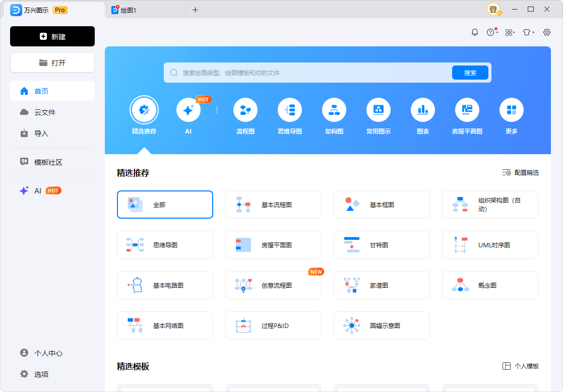The image size is (563, 392).
Task: Click the 搜索 search button
Action: [x=469, y=72]
